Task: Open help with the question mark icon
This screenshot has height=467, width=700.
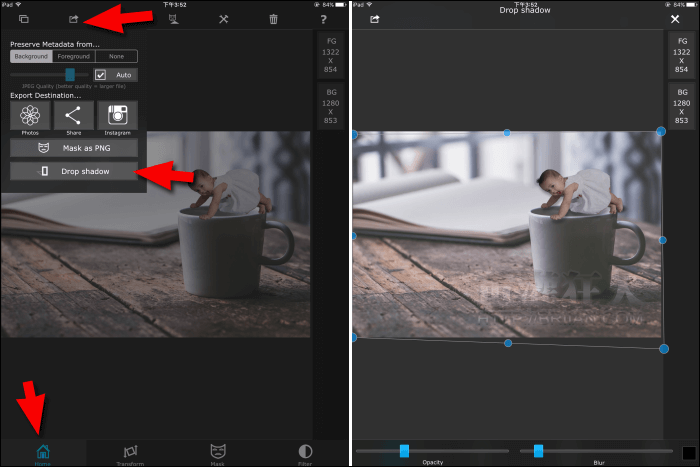Action: 323,19
